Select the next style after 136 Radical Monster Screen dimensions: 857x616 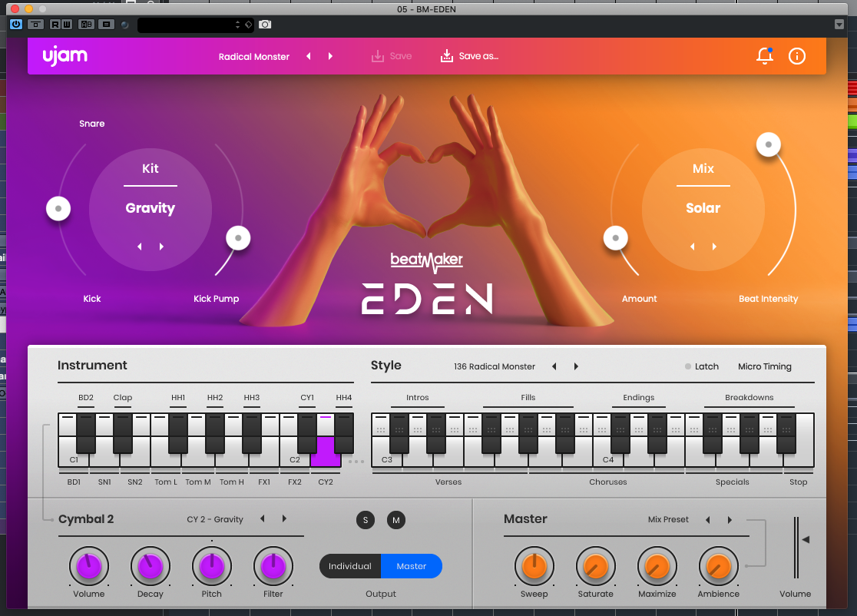(577, 366)
